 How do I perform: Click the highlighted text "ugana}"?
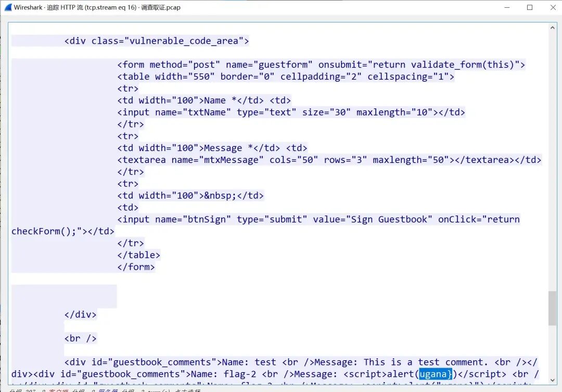pyautogui.click(x=436, y=374)
